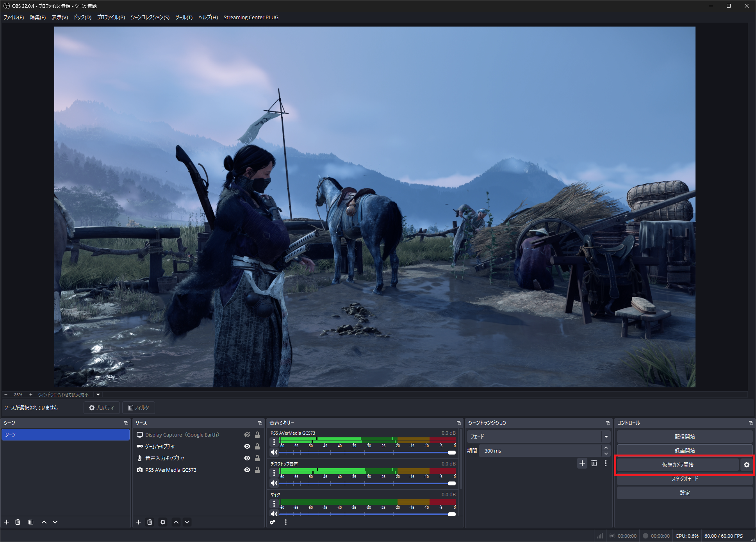
Task: Increase transition duration with up arrow
Action: (606, 448)
